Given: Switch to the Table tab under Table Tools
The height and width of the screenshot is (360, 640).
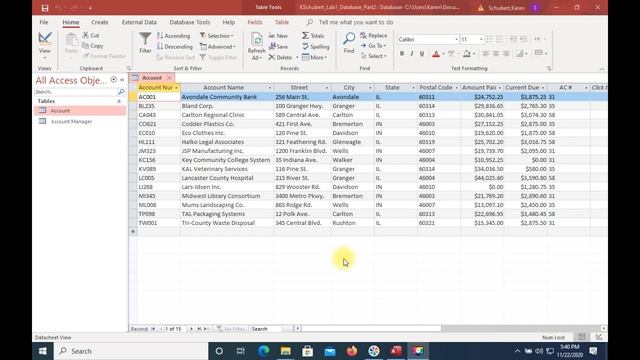Looking at the screenshot, I should point(282,22).
